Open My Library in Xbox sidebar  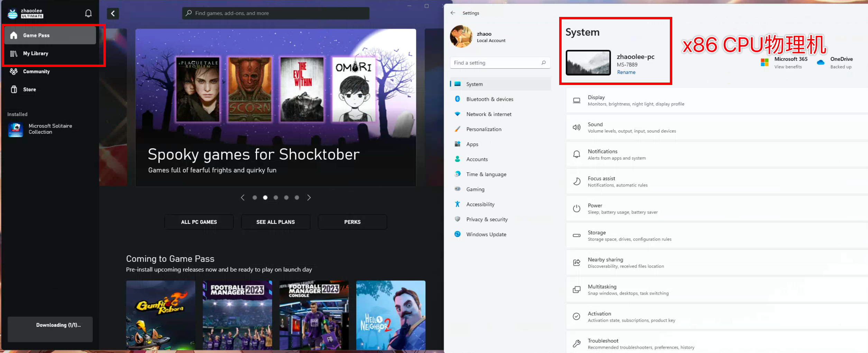(x=50, y=54)
